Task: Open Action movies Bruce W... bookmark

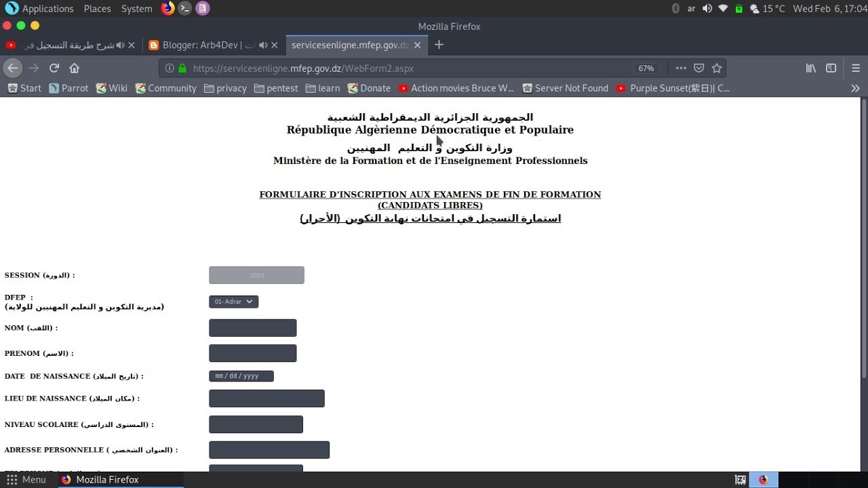Action: coord(456,88)
